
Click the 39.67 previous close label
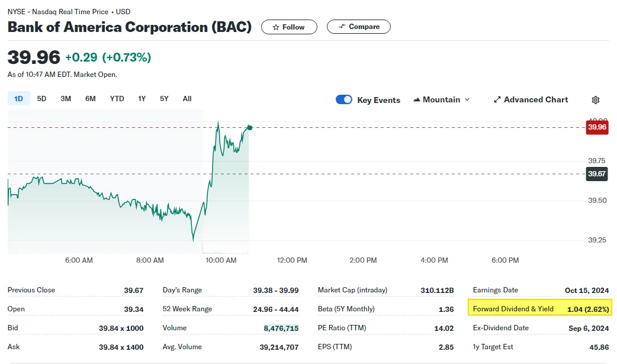coord(596,174)
